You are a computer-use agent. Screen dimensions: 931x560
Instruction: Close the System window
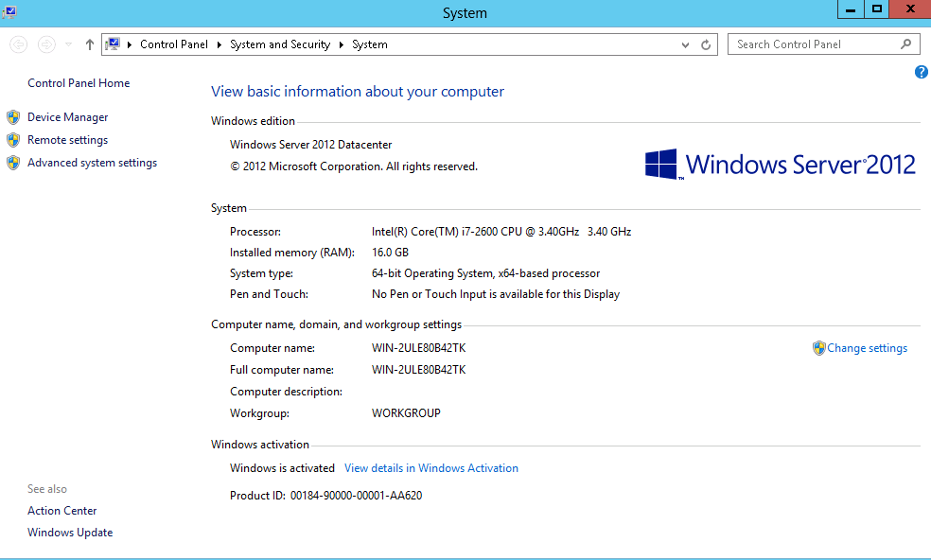point(909,9)
